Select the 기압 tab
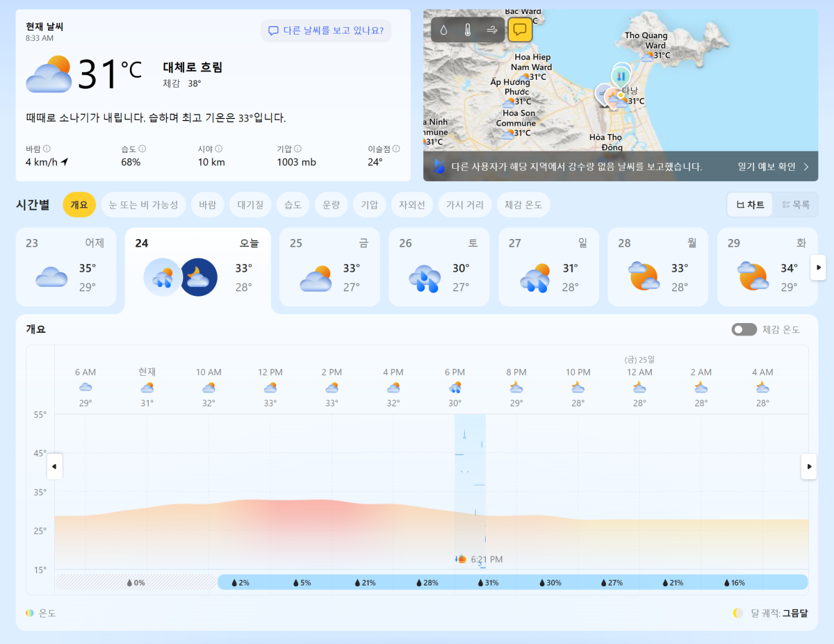Screen dimensions: 834x644 [368, 205]
